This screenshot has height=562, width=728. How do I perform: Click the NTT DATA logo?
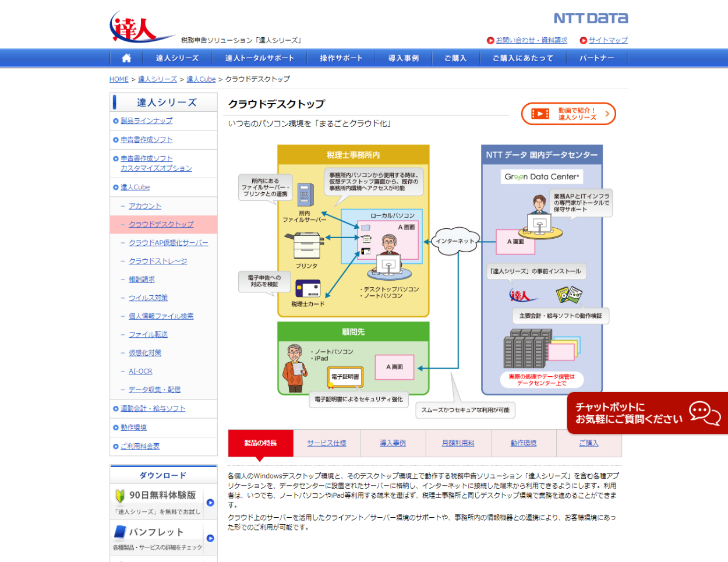point(591,19)
